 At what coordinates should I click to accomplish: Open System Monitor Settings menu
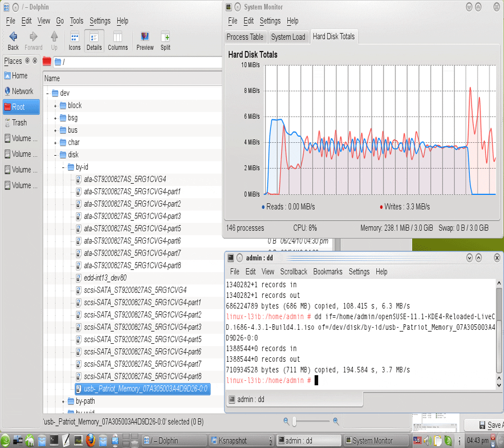click(270, 21)
